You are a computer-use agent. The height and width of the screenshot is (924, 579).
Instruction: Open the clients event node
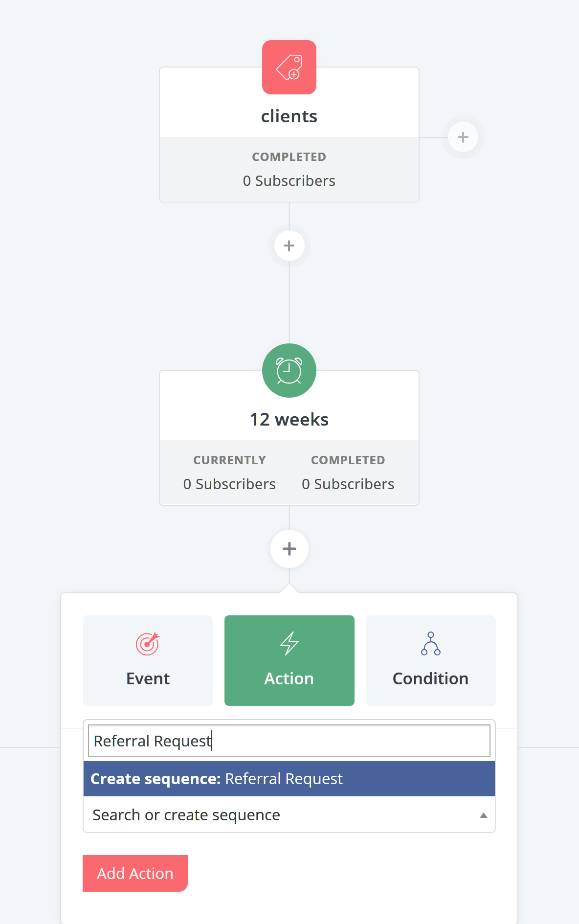[x=289, y=116]
